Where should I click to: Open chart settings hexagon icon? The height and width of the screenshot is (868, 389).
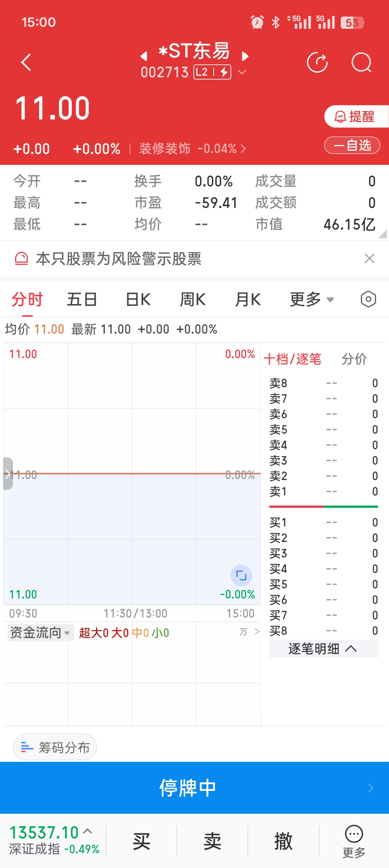(x=368, y=299)
